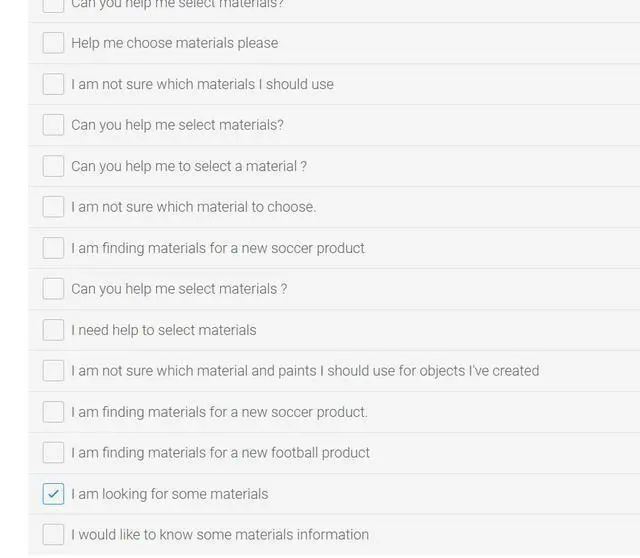Click the 'objects I've created' utterance text
640x558 pixels.
click(x=304, y=371)
